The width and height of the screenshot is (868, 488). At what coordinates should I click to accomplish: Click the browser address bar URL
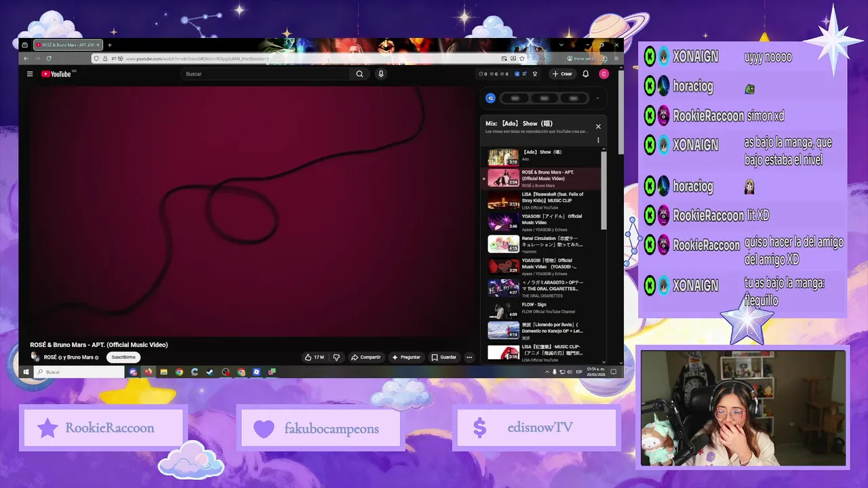pyautogui.click(x=197, y=59)
